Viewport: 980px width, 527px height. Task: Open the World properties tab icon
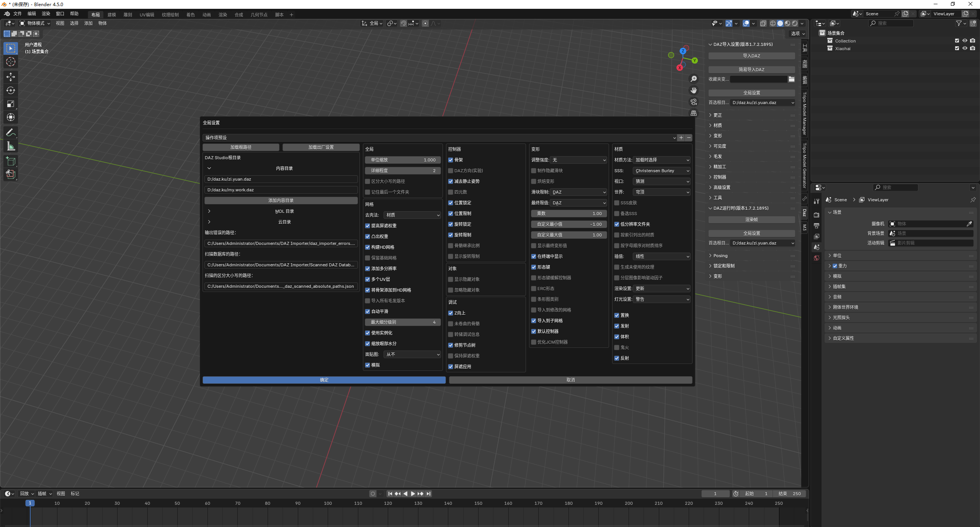point(817,258)
